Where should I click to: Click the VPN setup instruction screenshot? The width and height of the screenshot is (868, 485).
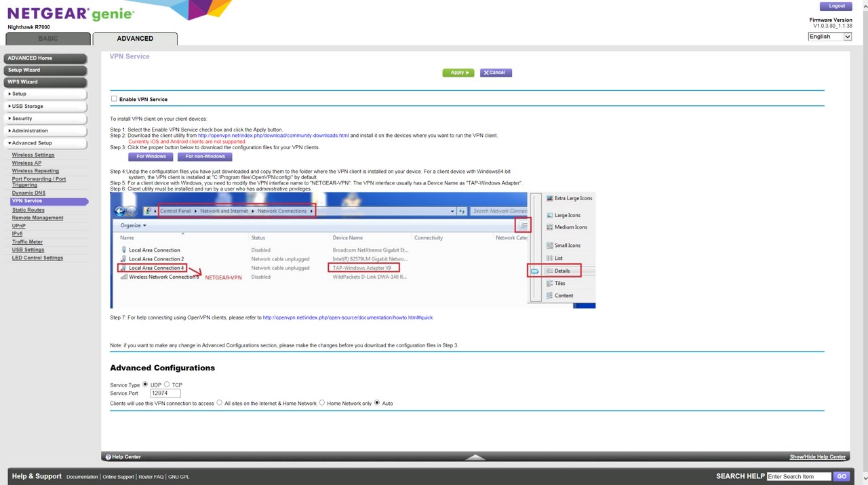point(353,250)
